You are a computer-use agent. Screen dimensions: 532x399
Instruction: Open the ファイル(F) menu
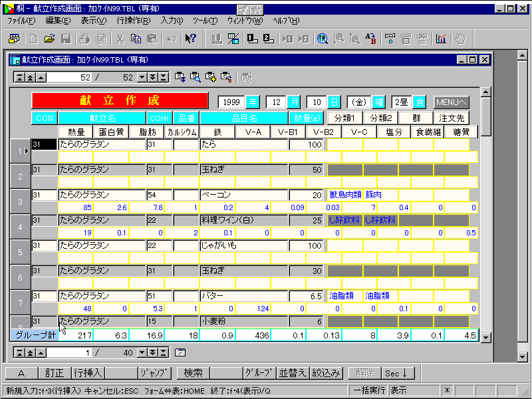pyautogui.click(x=21, y=21)
